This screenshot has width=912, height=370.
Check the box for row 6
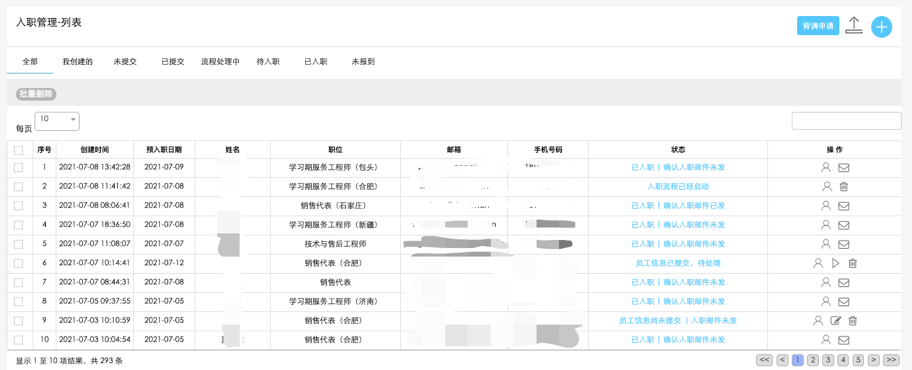19,263
